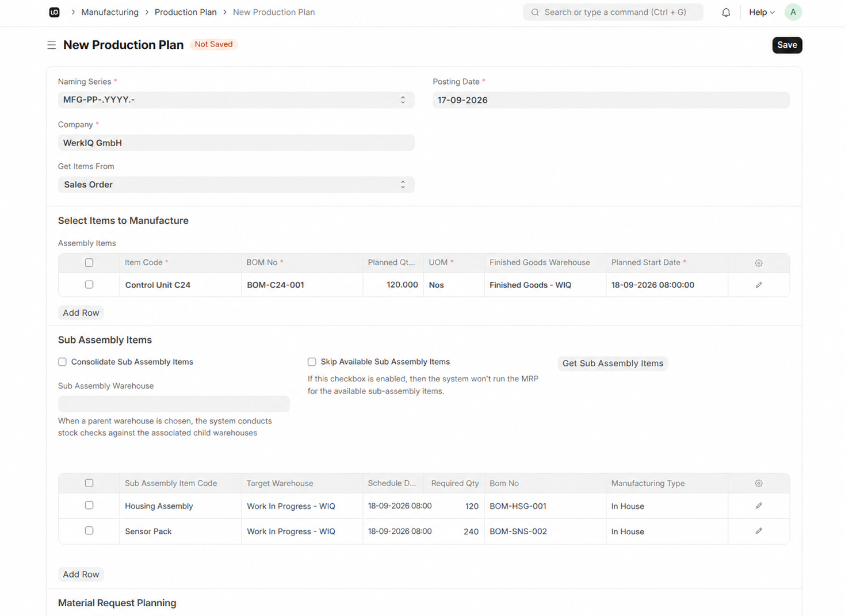Open the app home logo icon
The width and height of the screenshot is (845, 616).
click(54, 12)
